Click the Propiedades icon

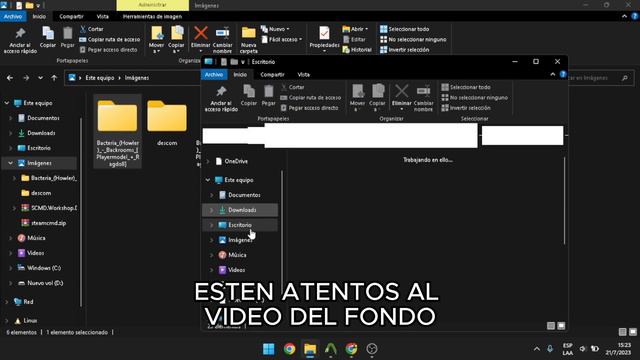(x=324, y=33)
